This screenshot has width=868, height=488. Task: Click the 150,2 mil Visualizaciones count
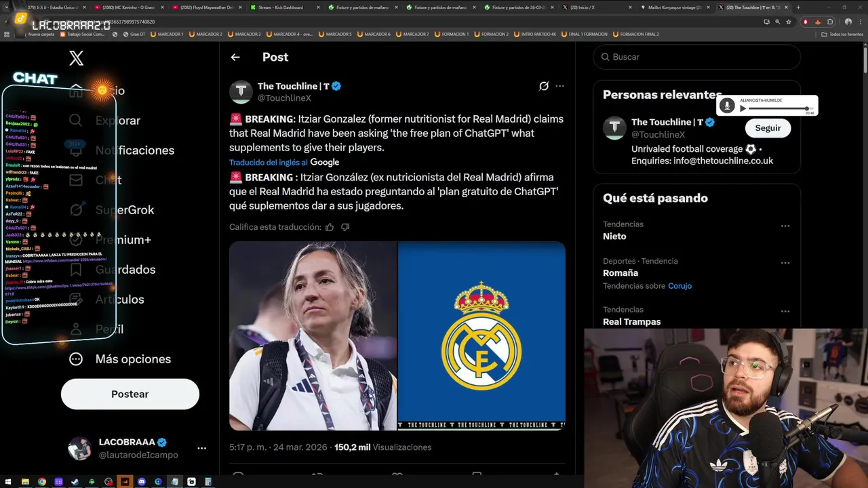click(382, 447)
